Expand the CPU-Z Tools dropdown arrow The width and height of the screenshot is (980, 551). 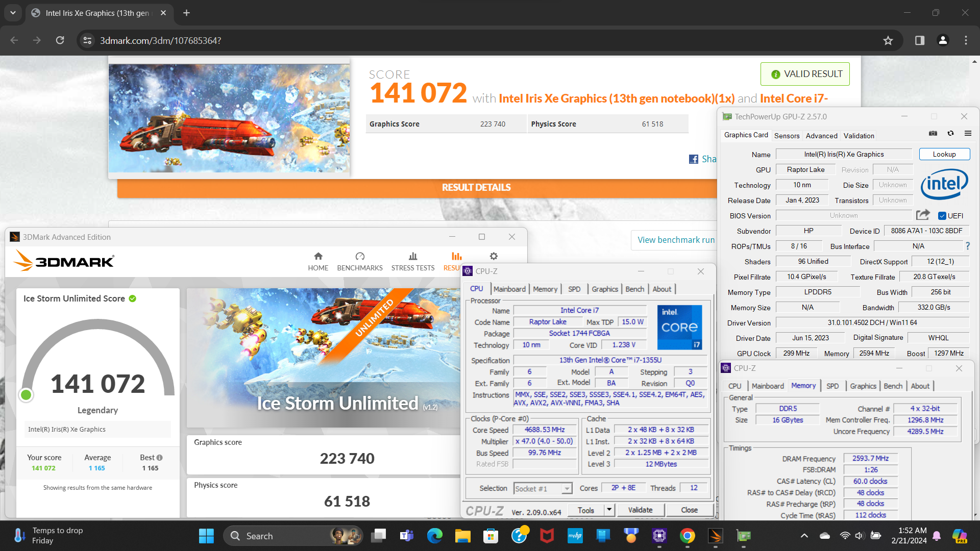coord(609,510)
